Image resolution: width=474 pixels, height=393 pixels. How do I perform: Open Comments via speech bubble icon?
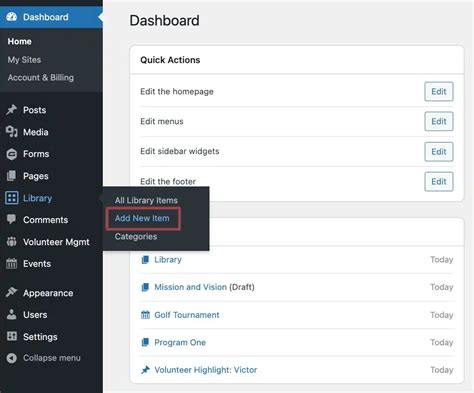(x=12, y=219)
